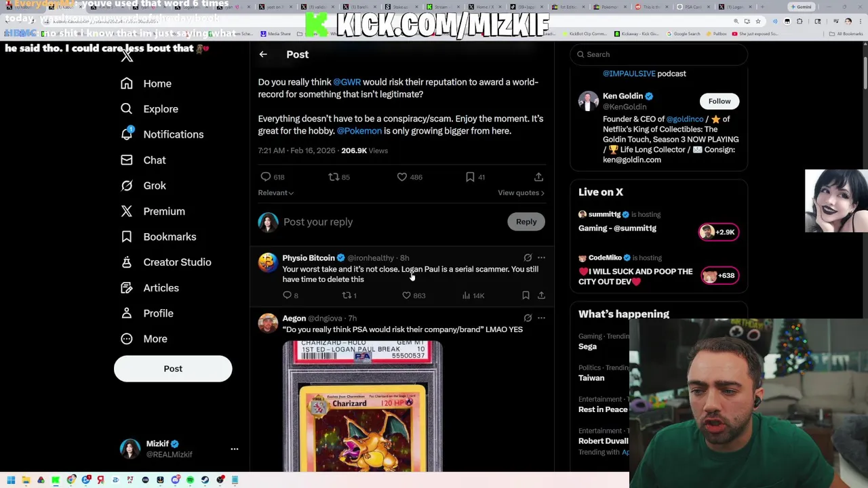This screenshot has width=868, height=488.
Task: Open @Pokemon mention link
Action: [359, 131]
